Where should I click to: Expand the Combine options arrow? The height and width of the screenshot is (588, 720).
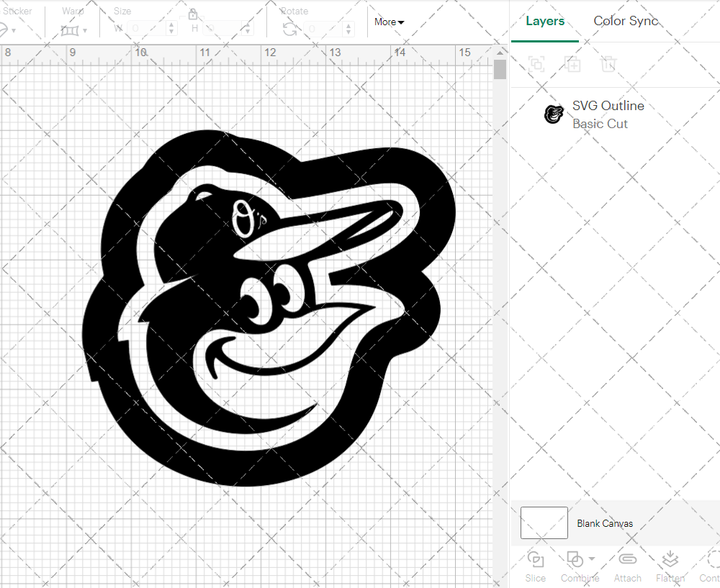click(592, 558)
